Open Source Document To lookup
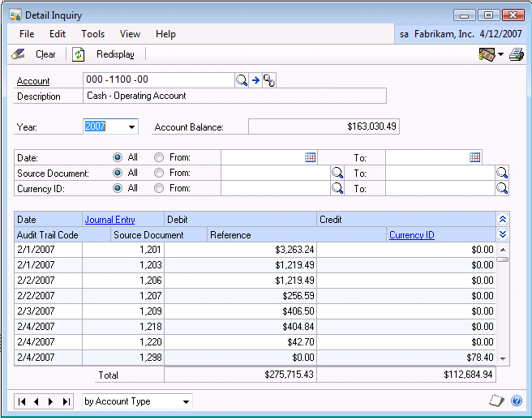 tap(502, 173)
